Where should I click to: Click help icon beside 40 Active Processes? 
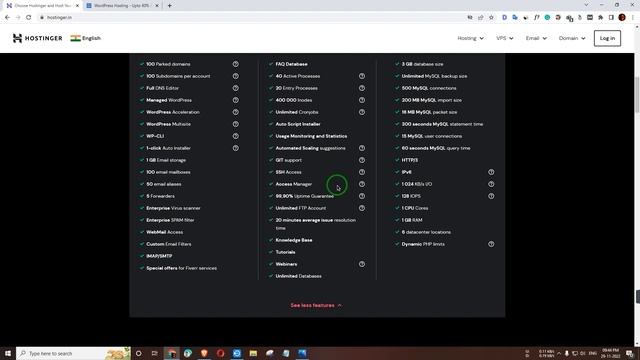pyautogui.click(x=362, y=76)
